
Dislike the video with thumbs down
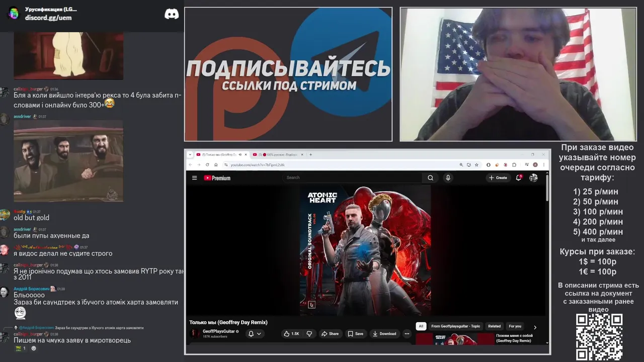pos(309,334)
